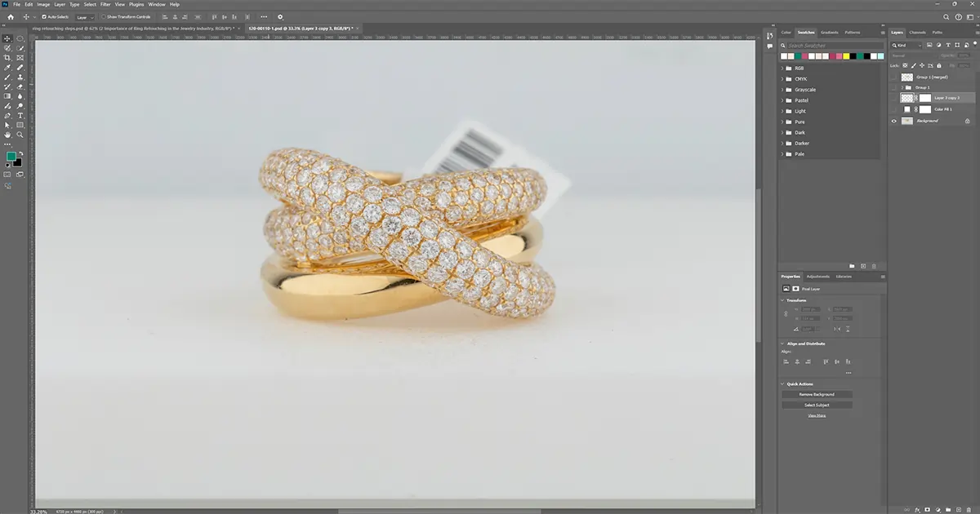980x514 pixels.
Task: Collapse the Quick Actions section
Action: [782, 383]
